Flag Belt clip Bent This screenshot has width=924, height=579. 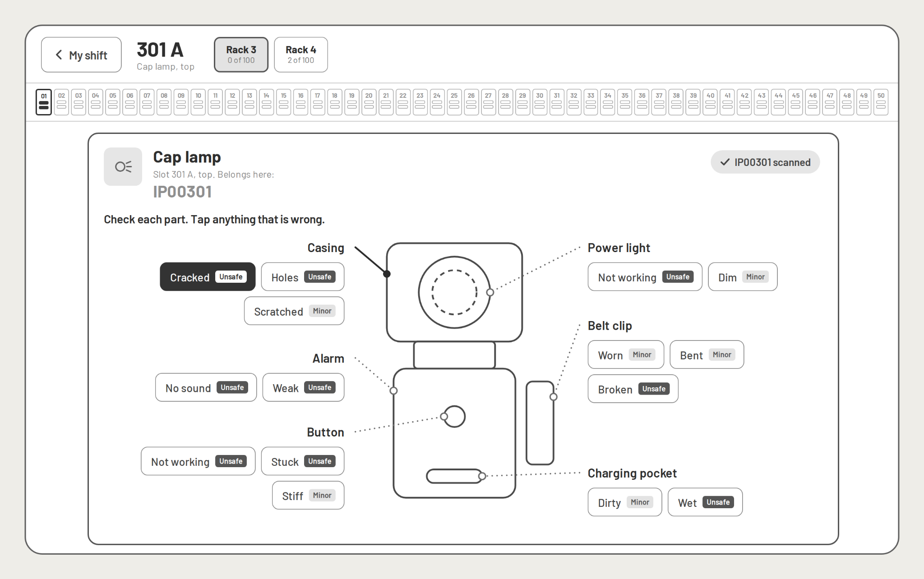(x=707, y=354)
